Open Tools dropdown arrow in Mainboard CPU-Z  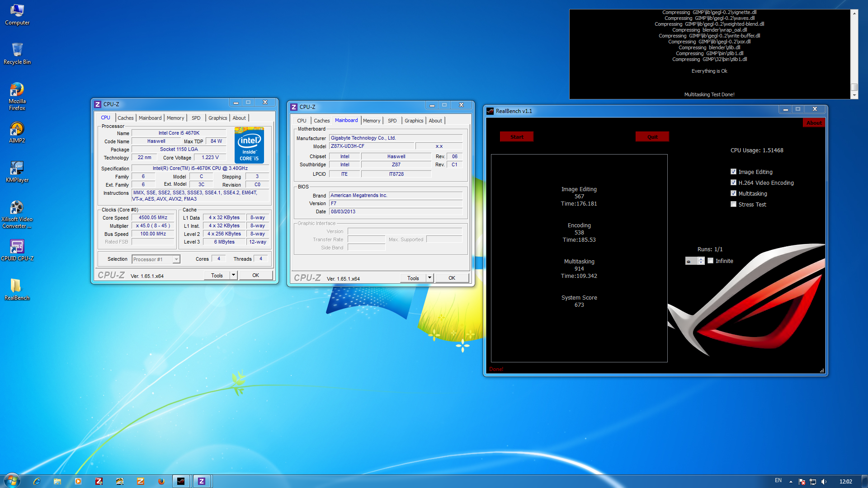pos(429,278)
